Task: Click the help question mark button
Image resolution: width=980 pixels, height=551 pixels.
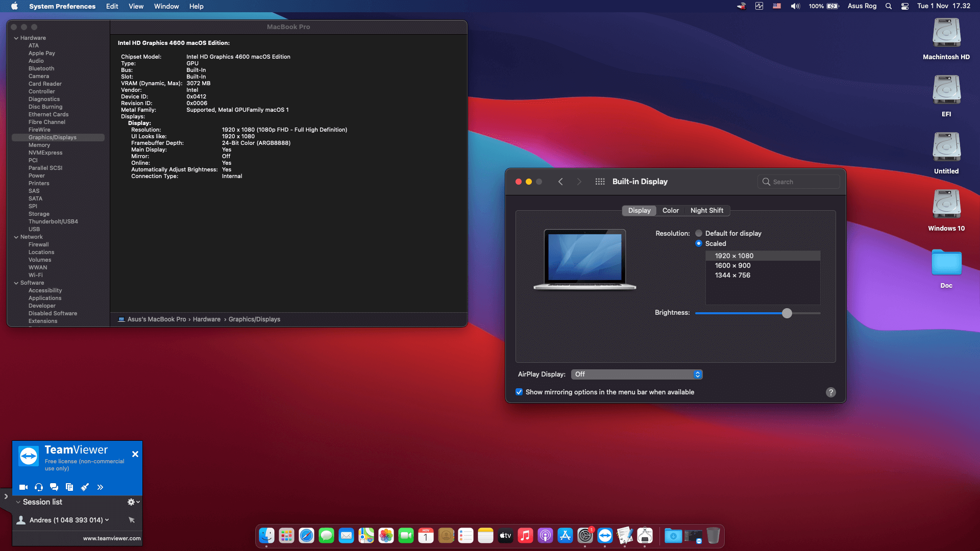Action: point(830,392)
